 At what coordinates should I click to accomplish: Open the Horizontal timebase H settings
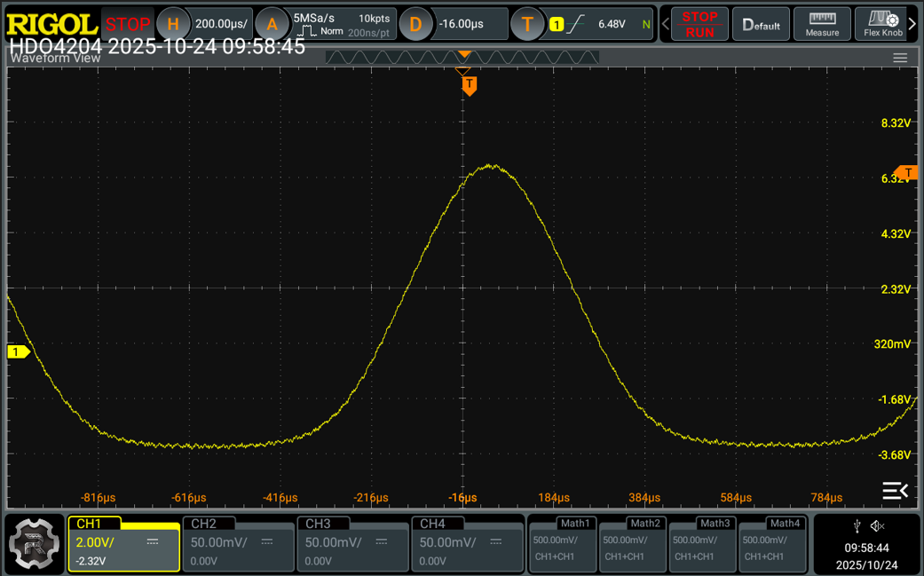click(x=173, y=24)
